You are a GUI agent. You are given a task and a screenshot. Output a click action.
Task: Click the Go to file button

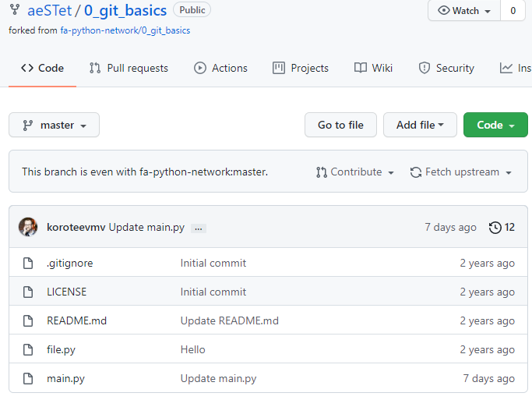340,125
